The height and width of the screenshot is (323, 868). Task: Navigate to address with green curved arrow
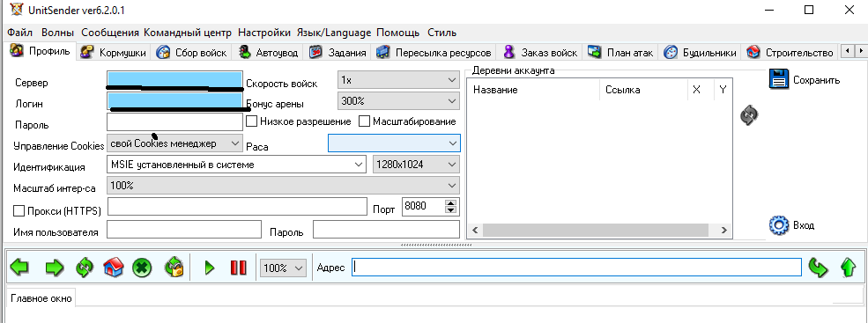coord(818,268)
